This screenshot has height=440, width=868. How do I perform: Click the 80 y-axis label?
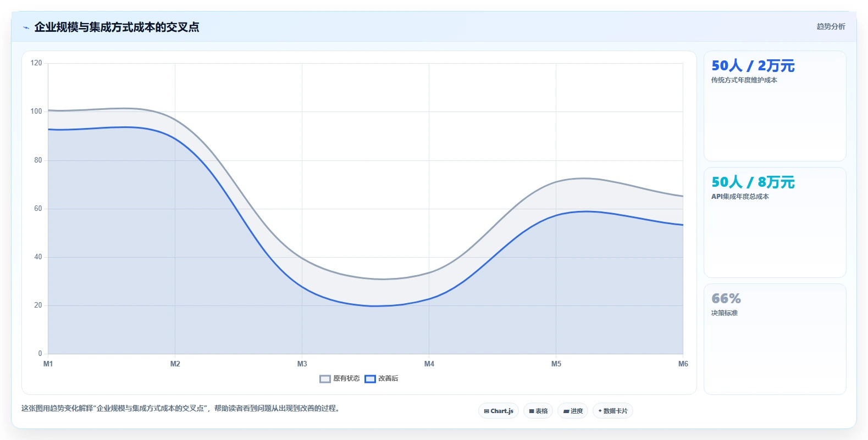pos(38,160)
